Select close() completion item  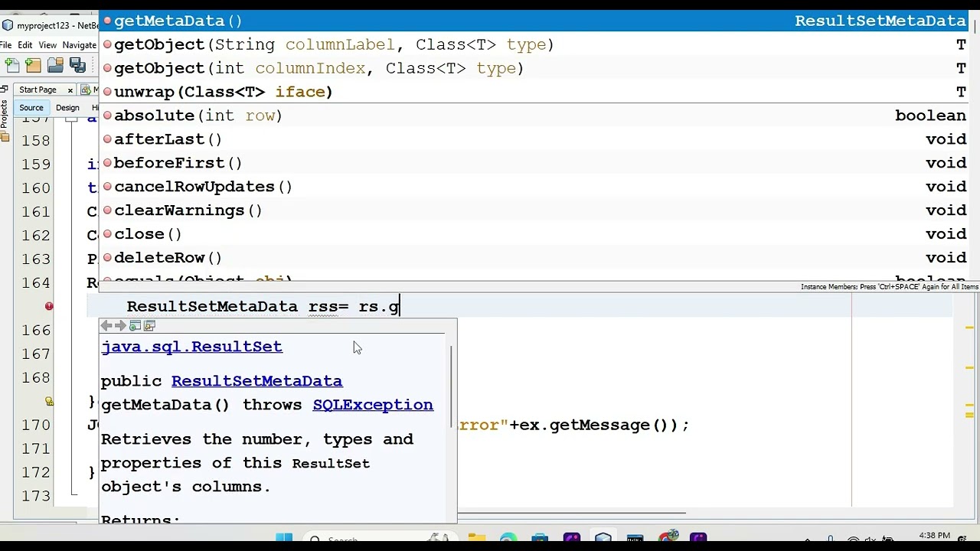click(x=535, y=234)
